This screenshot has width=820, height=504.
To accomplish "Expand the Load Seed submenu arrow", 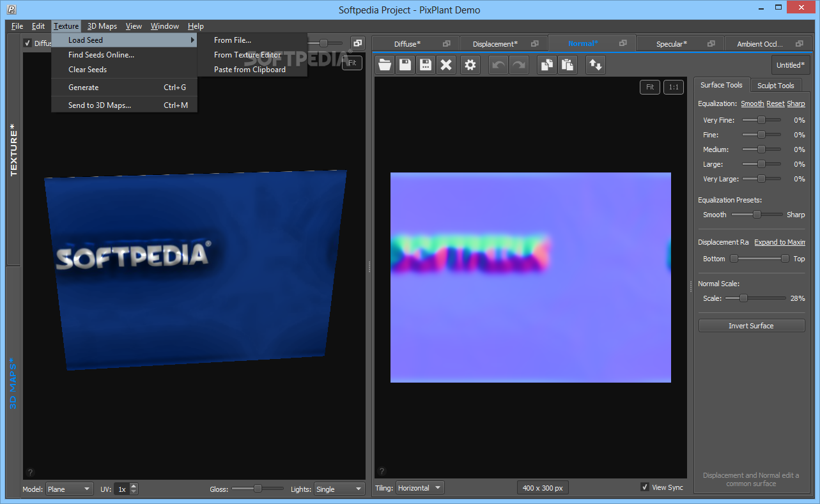I will (x=192, y=40).
